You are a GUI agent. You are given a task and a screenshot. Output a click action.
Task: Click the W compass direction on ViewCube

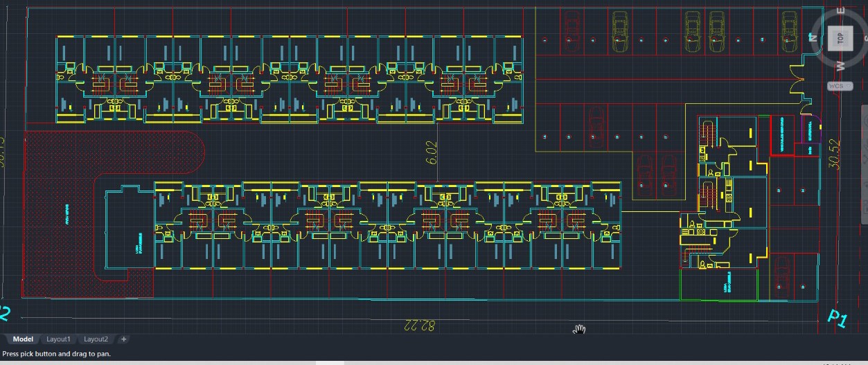click(x=841, y=66)
